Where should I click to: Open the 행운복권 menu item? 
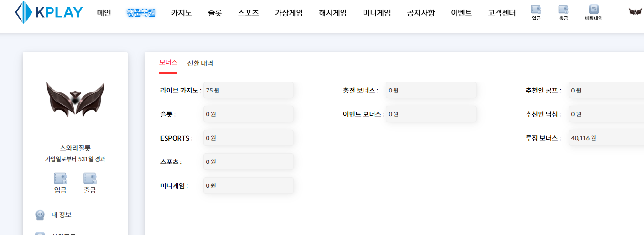(x=141, y=13)
